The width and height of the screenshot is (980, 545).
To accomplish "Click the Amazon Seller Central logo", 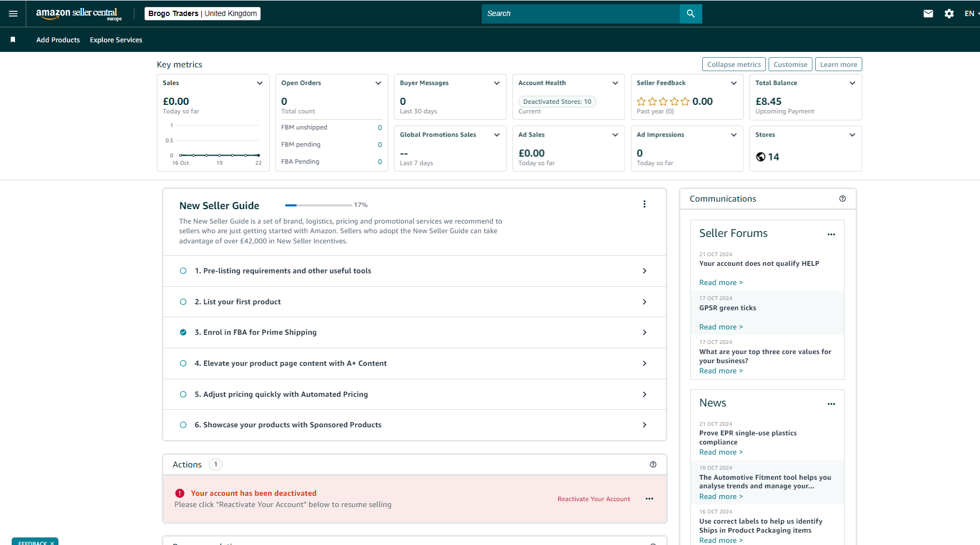I will point(79,13).
